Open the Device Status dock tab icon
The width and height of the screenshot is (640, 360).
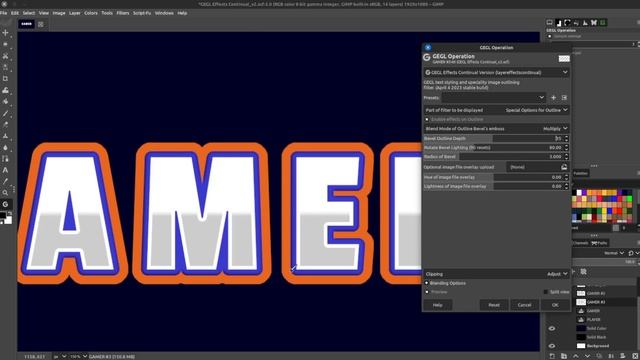[x=558, y=23]
